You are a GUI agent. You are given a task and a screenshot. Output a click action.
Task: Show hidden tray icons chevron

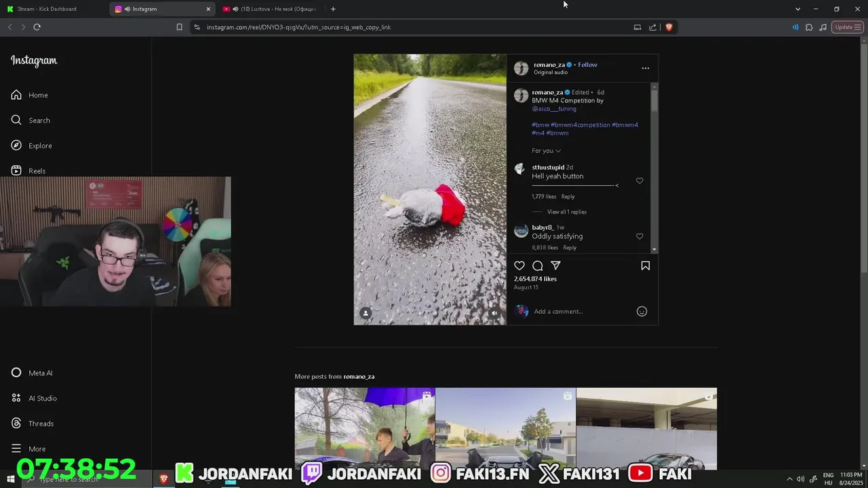tap(789, 479)
